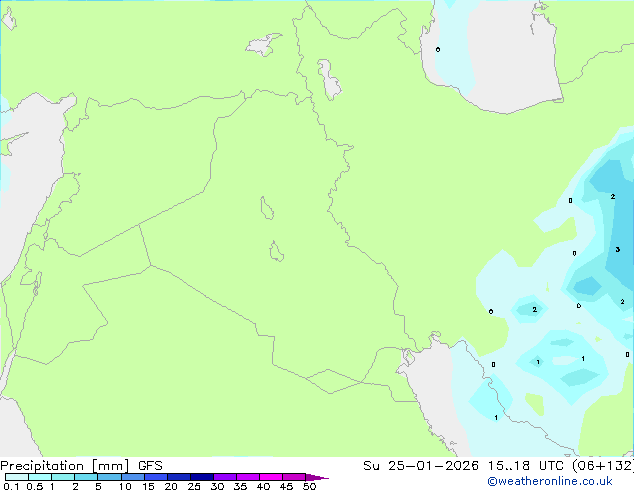
Task: Click the '25' legend scale label
Action: coord(194,486)
